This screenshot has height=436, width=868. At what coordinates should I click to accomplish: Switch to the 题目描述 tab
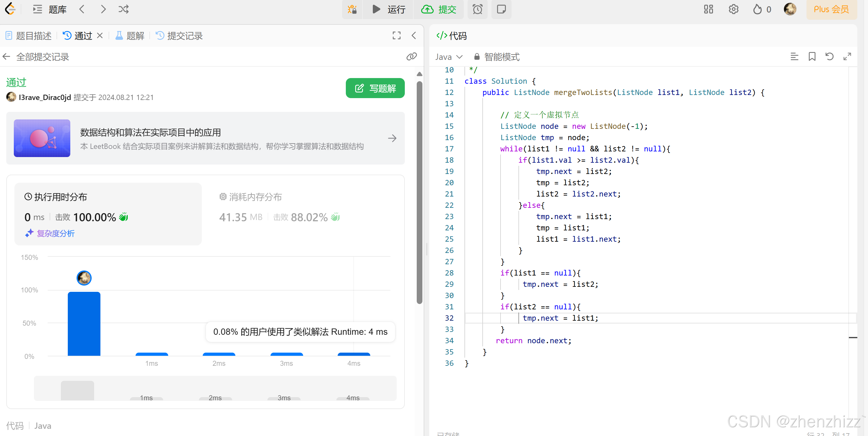[29, 36]
